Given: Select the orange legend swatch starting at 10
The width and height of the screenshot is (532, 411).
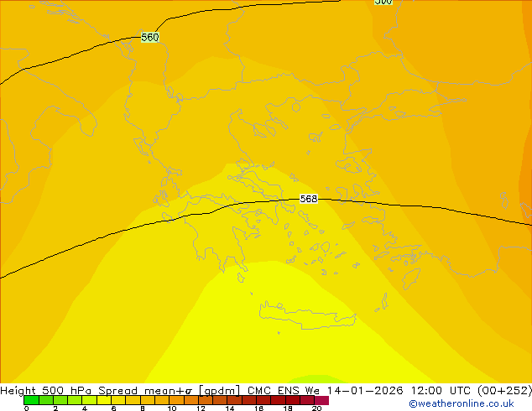Looking at the screenshot, I should (x=176, y=400).
